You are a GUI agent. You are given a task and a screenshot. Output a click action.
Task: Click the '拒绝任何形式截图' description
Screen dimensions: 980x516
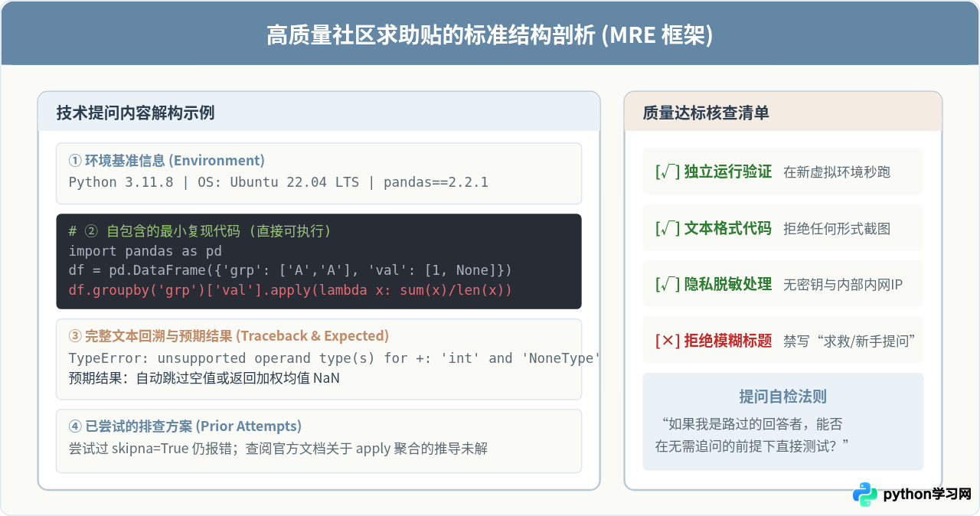point(837,229)
